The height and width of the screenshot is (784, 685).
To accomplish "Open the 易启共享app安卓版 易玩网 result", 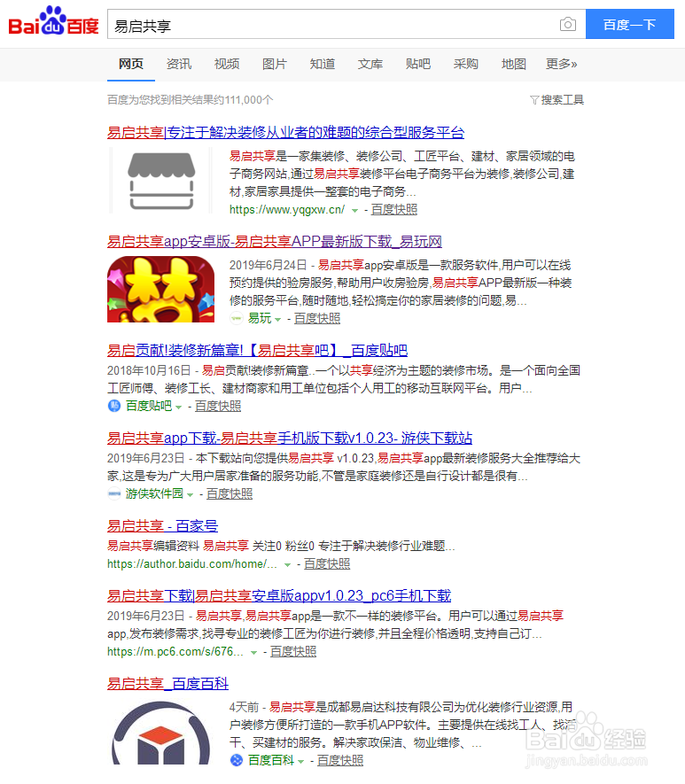I will coord(275,242).
